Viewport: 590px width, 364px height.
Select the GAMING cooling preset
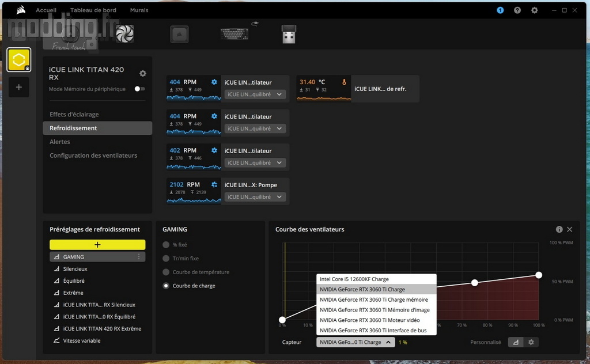tap(97, 257)
